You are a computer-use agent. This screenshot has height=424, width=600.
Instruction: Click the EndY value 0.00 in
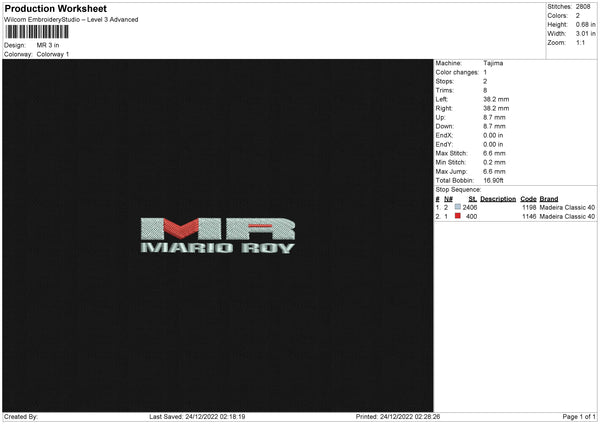coord(493,144)
